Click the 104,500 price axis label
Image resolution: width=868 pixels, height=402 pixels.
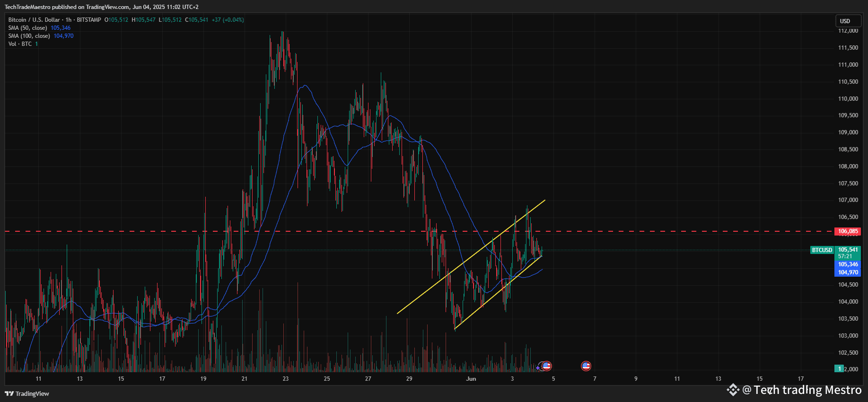click(848, 285)
